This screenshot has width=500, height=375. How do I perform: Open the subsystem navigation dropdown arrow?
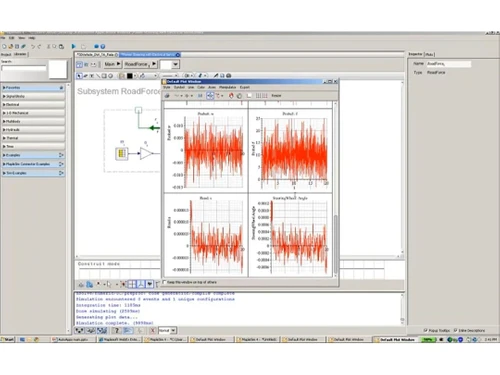coord(175,64)
